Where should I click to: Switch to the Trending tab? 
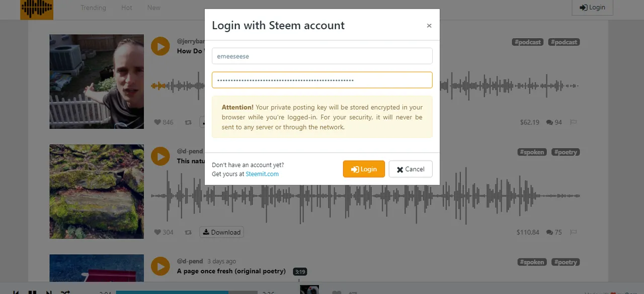[x=93, y=8]
